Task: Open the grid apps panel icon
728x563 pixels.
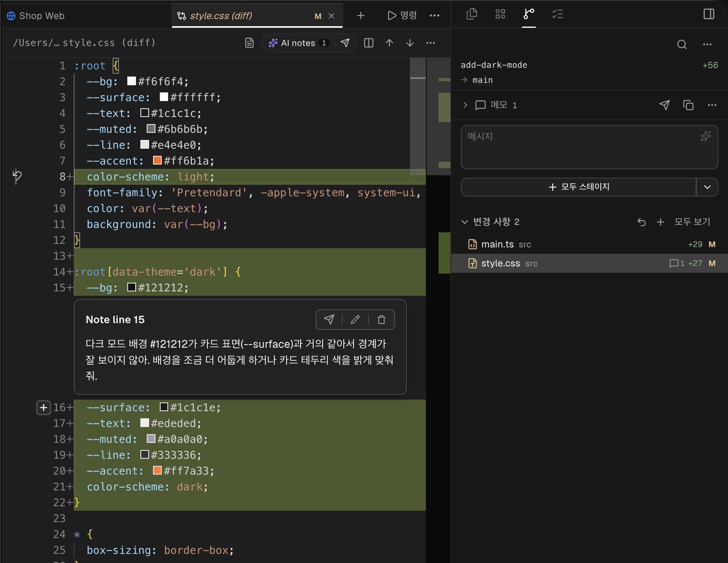Action: pyautogui.click(x=500, y=14)
